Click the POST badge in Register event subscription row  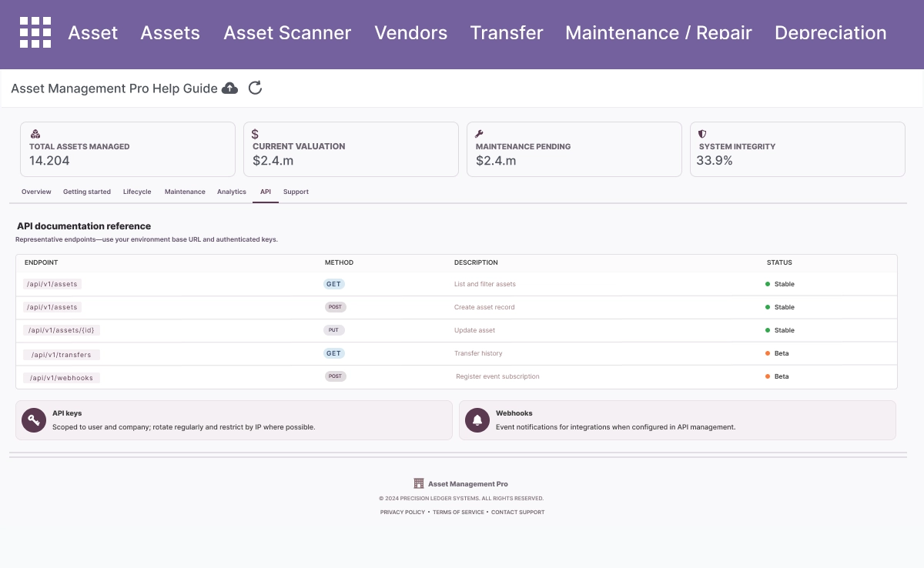pyautogui.click(x=335, y=376)
